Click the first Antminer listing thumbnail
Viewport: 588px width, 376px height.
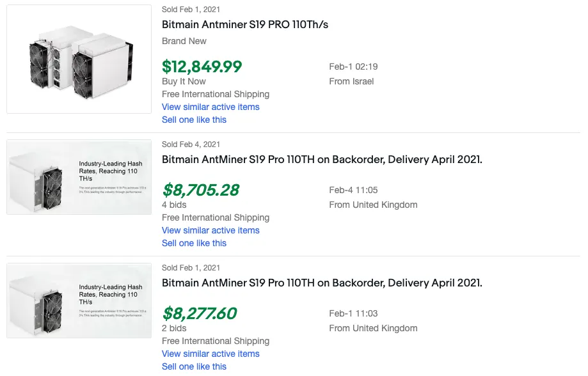pos(79,58)
